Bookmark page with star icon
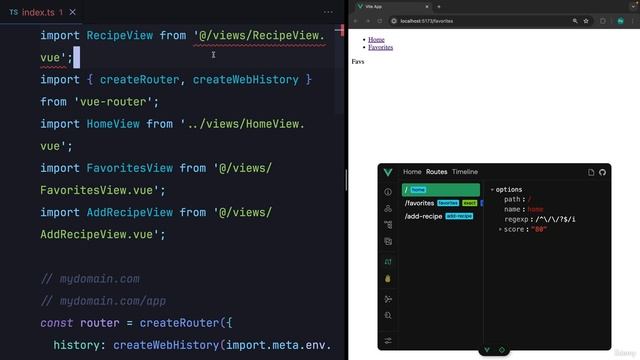Screen dimensions: 640x360 click(586, 21)
